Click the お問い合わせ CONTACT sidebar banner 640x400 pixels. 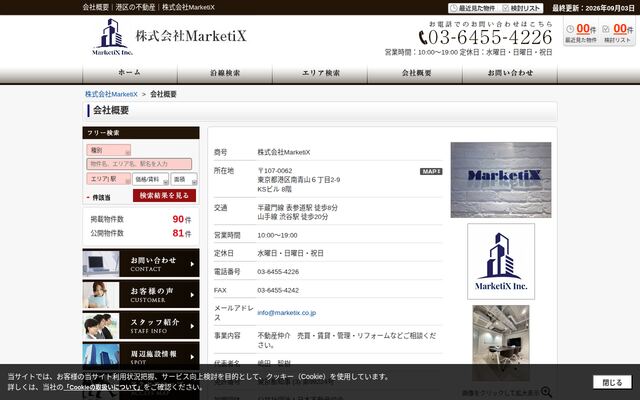click(x=141, y=264)
